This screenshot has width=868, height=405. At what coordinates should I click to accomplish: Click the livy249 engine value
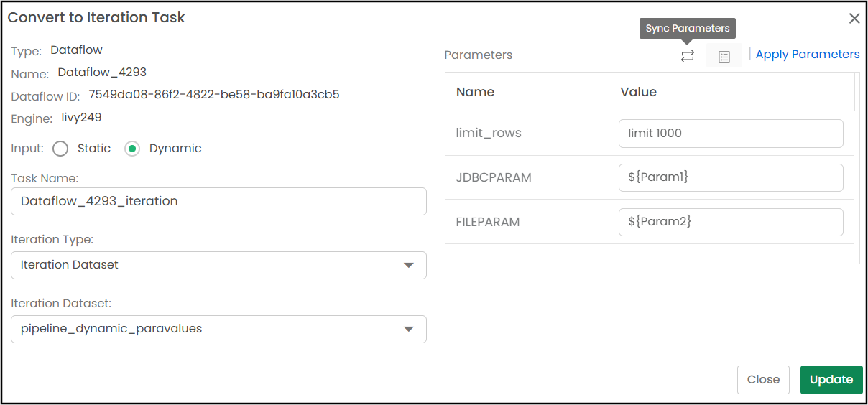(81, 117)
